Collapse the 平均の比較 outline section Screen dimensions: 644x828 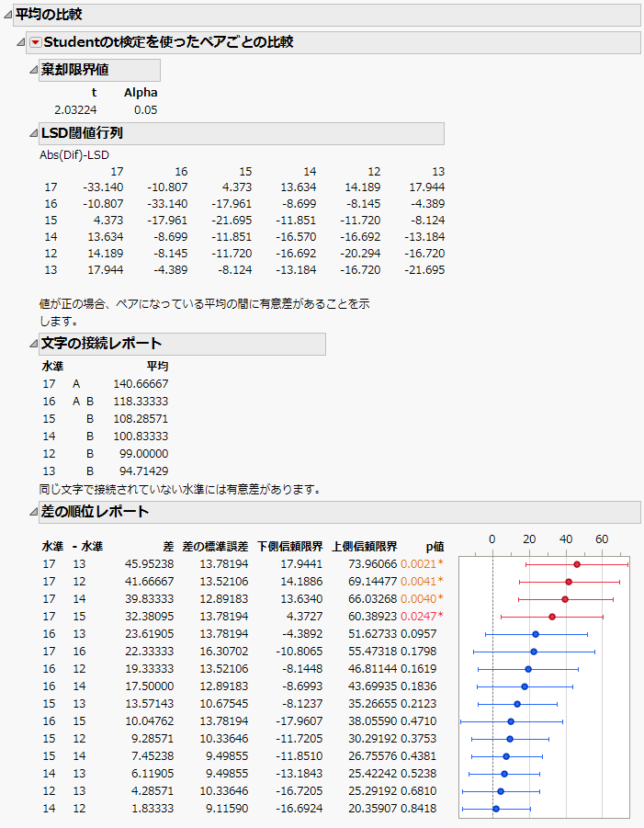[x=7, y=15]
